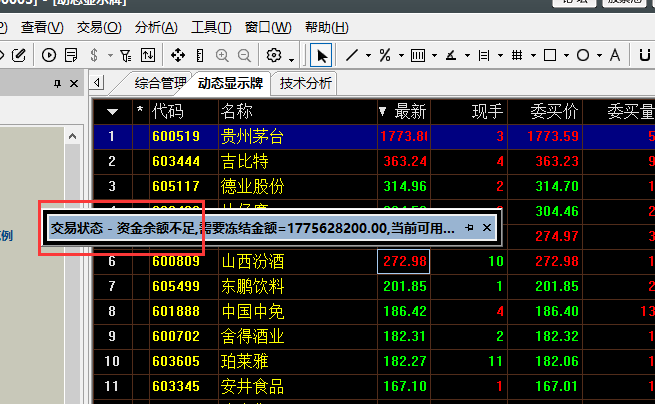
Task: Select the 德业股份 row name
Action: (252, 186)
